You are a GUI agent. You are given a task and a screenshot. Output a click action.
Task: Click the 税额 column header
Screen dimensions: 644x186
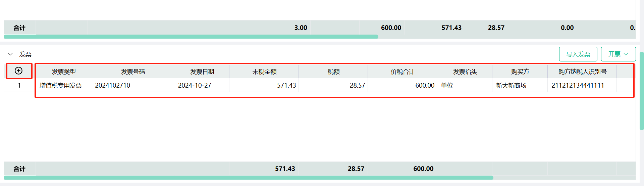(x=333, y=72)
